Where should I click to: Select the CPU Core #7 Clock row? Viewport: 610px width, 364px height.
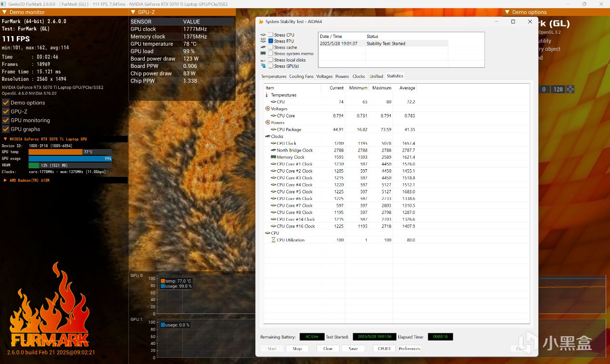click(340, 205)
